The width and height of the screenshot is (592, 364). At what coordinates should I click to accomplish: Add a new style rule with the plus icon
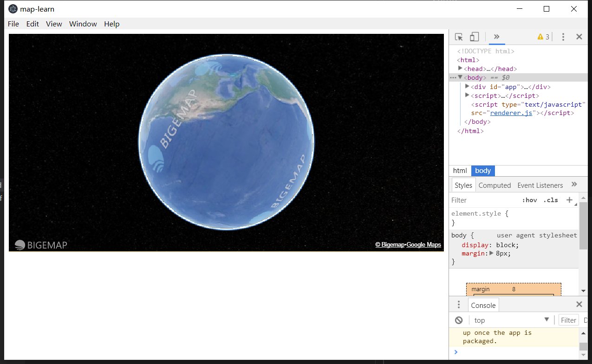(x=570, y=200)
